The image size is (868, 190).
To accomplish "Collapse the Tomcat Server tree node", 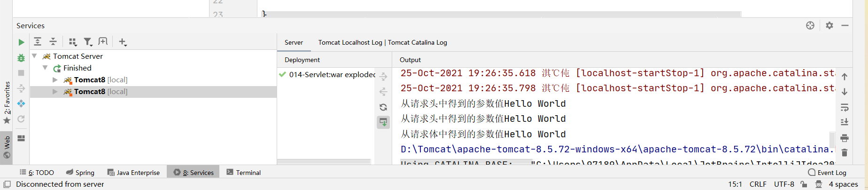I will pos(34,56).
